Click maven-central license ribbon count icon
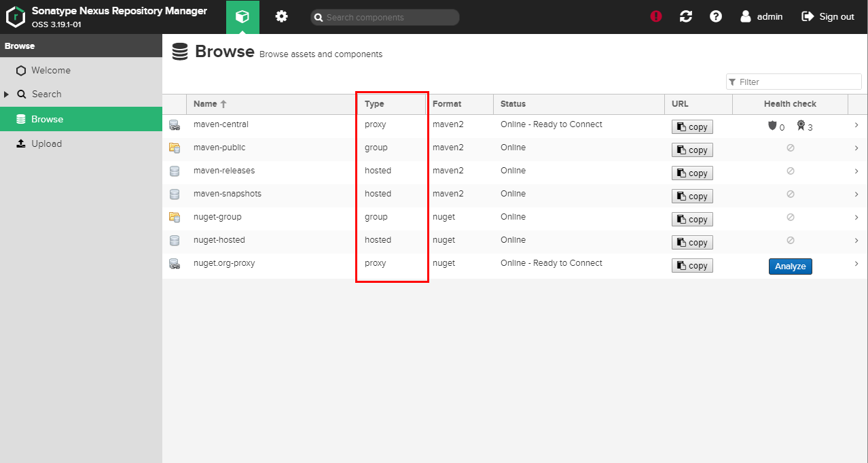The width and height of the screenshot is (868, 463). click(801, 126)
